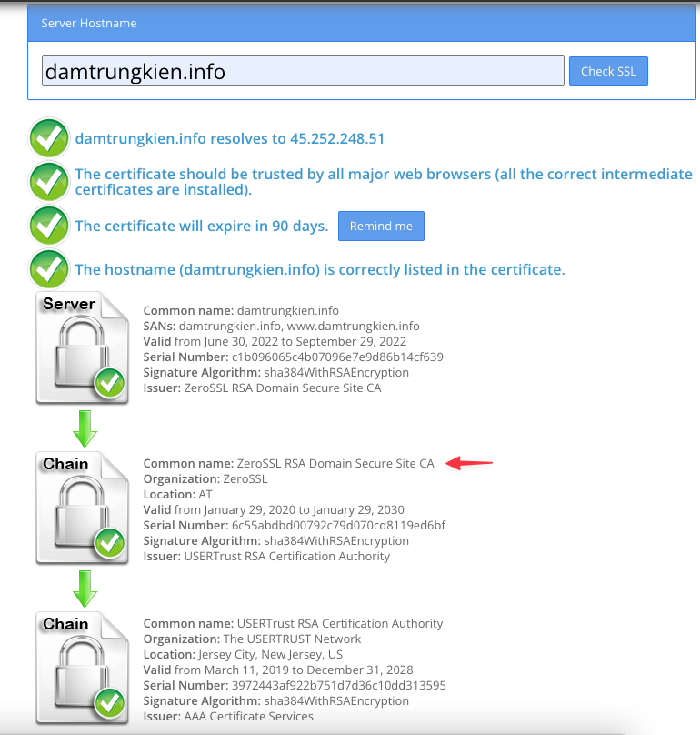This screenshot has width=700, height=735.
Task: Click green arrow between Server and first Chain
Action: click(x=85, y=429)
